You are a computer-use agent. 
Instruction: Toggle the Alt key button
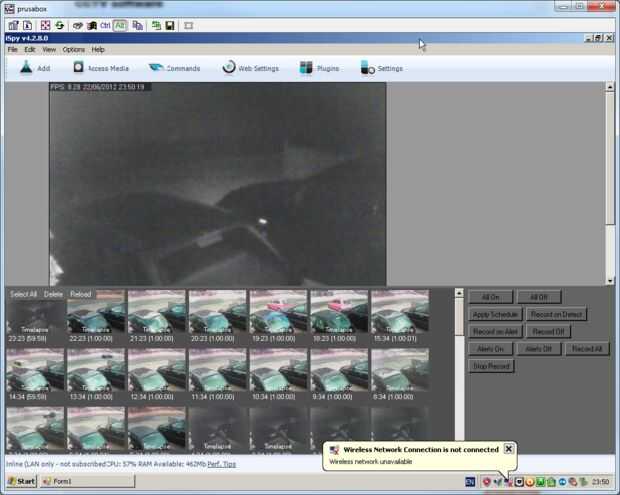120,26
